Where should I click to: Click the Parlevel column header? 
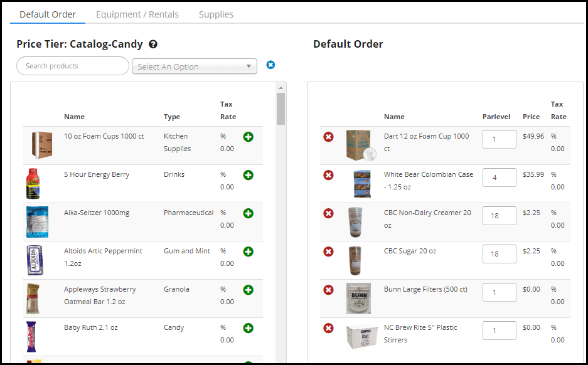pos(496,117)
